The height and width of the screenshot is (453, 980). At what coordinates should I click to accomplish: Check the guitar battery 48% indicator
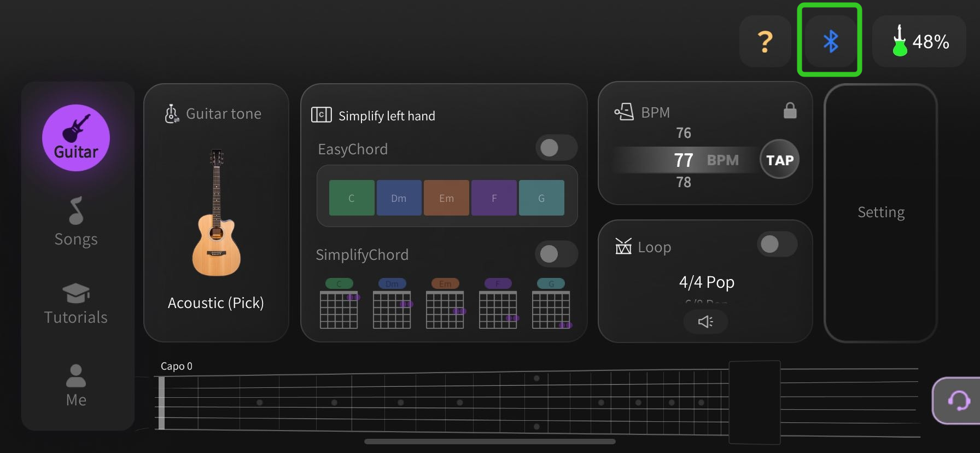tap(919, 41)
